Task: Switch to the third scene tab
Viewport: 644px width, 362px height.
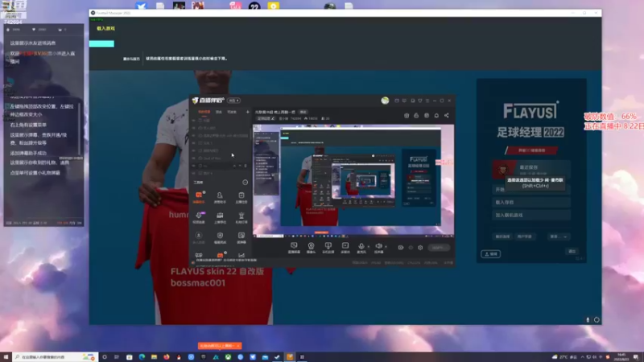Action: point(232,112)
